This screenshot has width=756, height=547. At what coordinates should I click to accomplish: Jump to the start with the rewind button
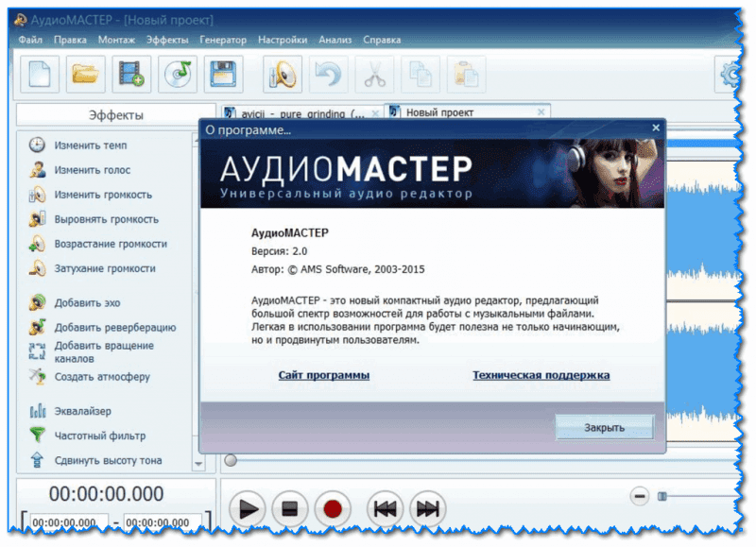385,508
